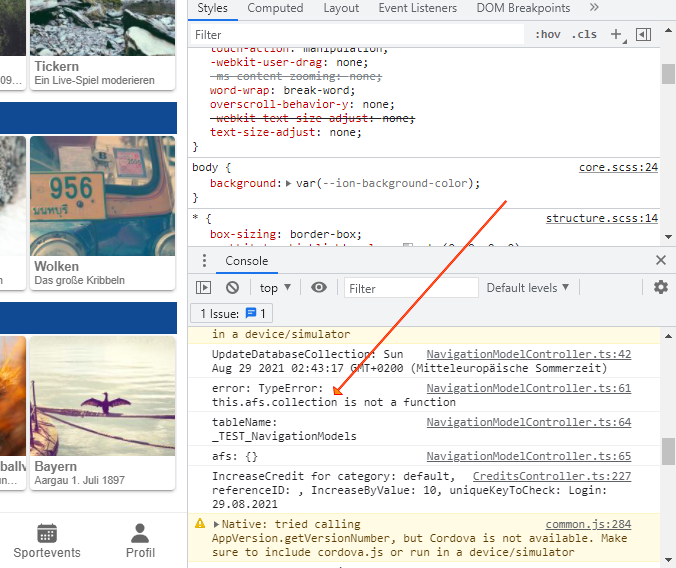Viewport: 676px width, 568px height.
Task: Select the Console drawer tab
Action: tap(247, 261)
